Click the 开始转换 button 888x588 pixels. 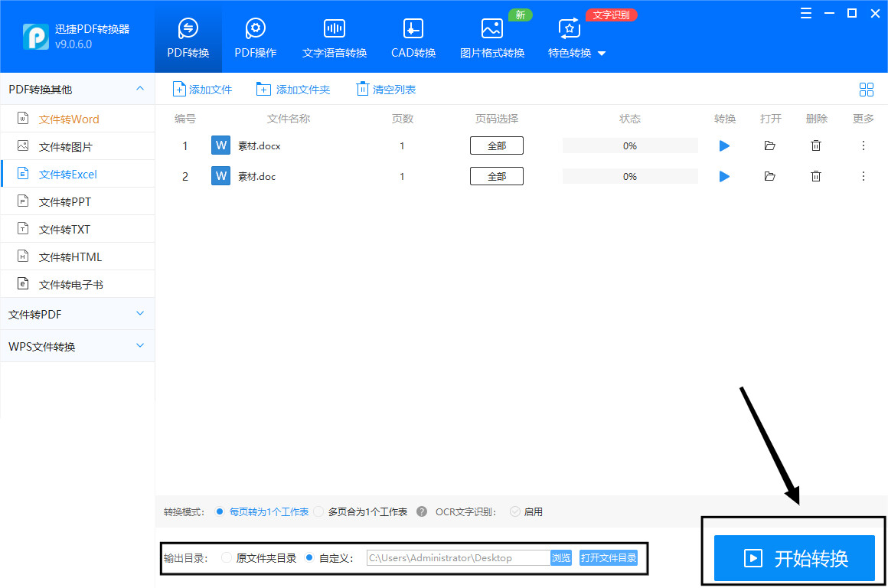(x=794, y=558)
